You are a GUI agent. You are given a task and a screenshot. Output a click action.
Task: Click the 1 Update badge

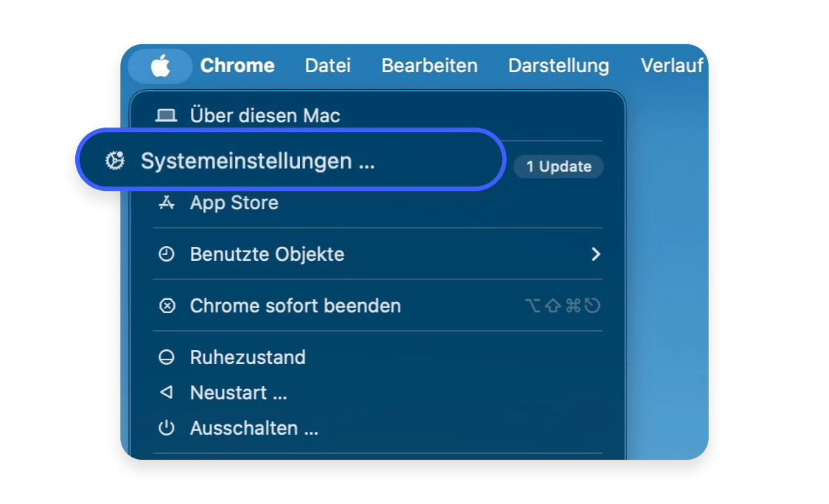559,167
